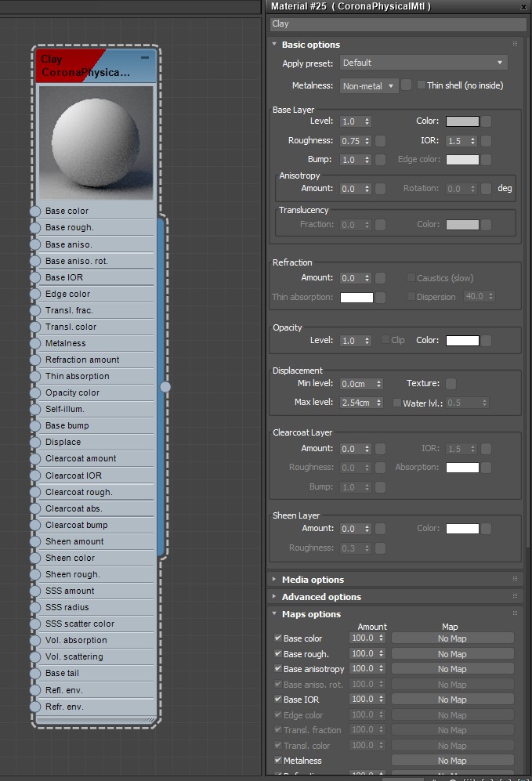Open the Opacity Color swatch
Image resolution: width=532 pixels, height=781 pixels.
[462, 340]
